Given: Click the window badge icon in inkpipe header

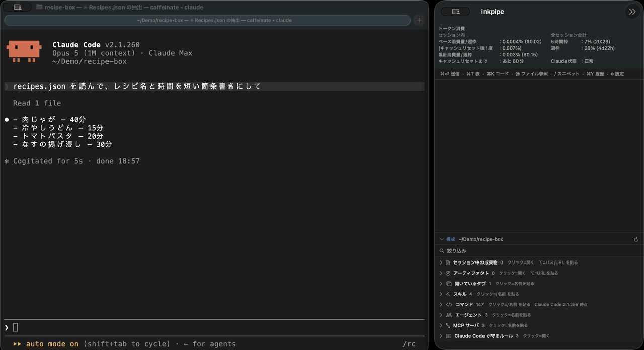Looking at the screenshot, I should click(x=456, y=12).
